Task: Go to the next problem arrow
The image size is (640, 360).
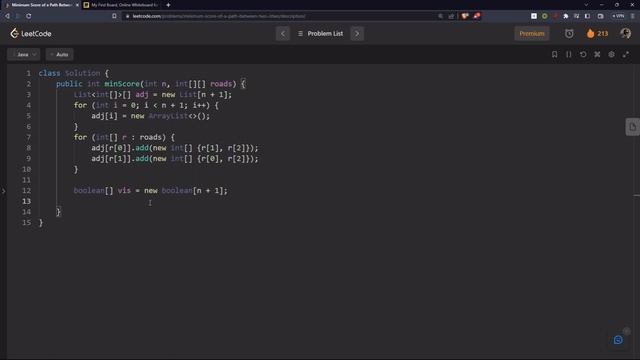Action: tap(357, 33)
